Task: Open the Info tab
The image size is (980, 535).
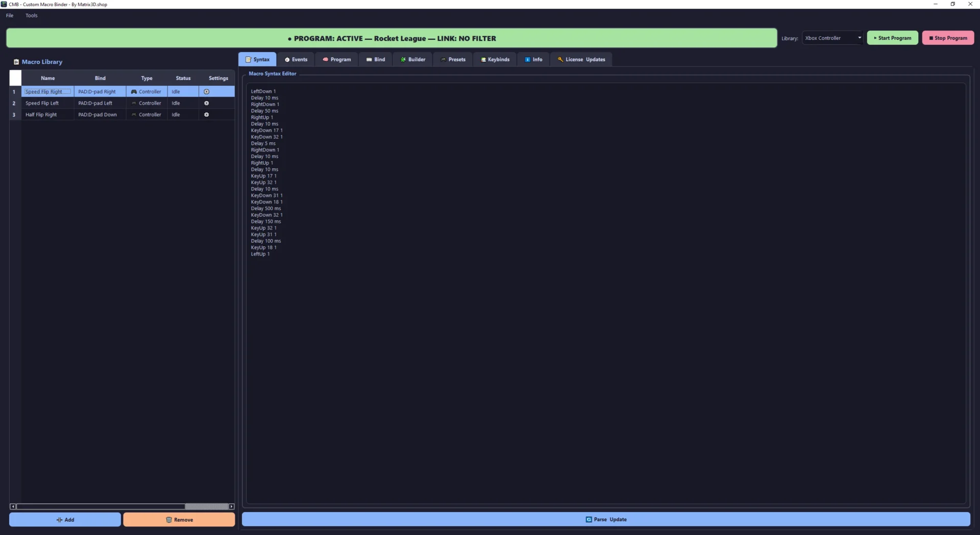Action: [533, 59]
